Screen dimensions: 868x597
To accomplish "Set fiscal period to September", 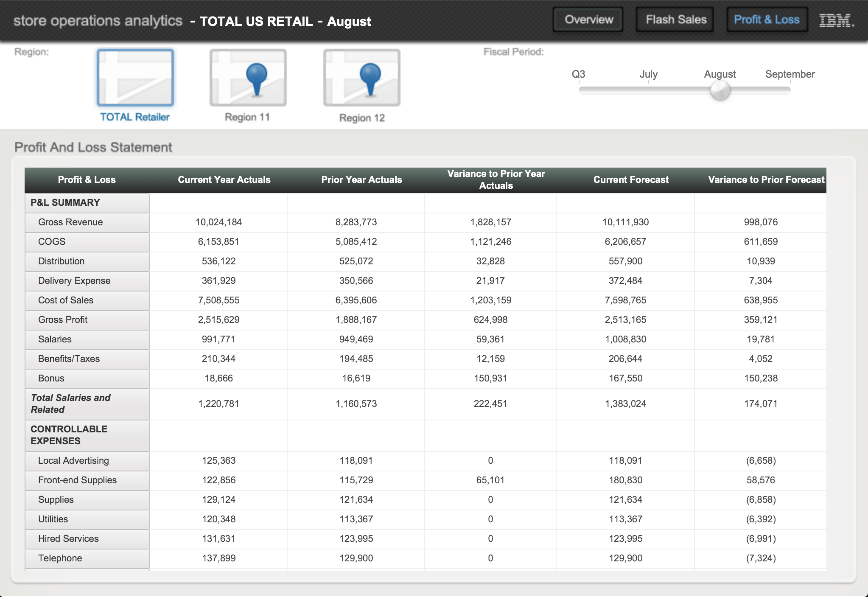I will 790,74.
